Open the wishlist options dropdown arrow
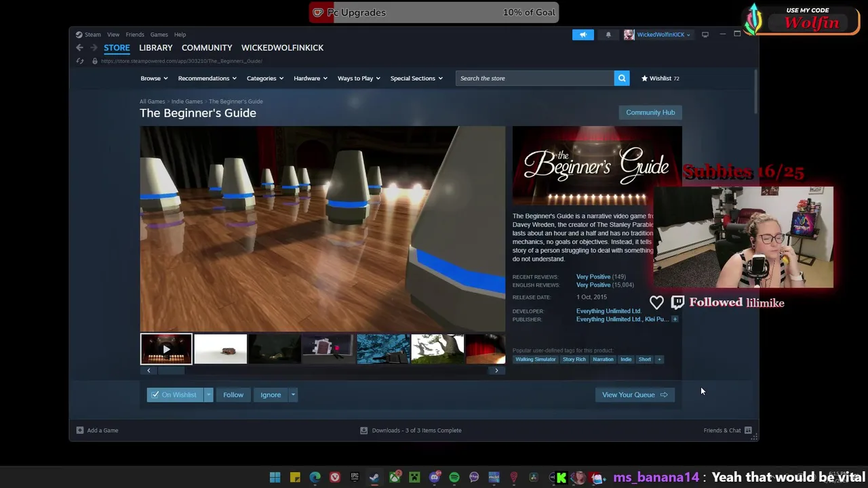 click(x=208, y=394)
